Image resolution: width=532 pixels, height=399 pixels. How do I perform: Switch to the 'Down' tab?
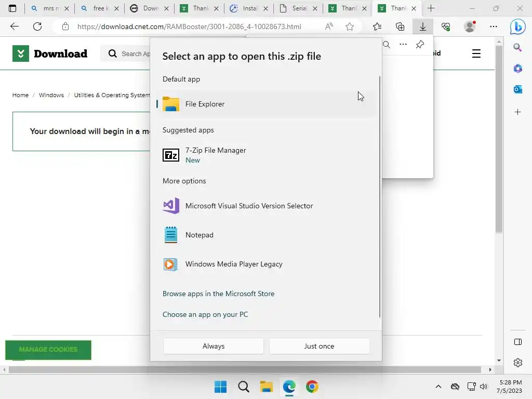point(149,8)
